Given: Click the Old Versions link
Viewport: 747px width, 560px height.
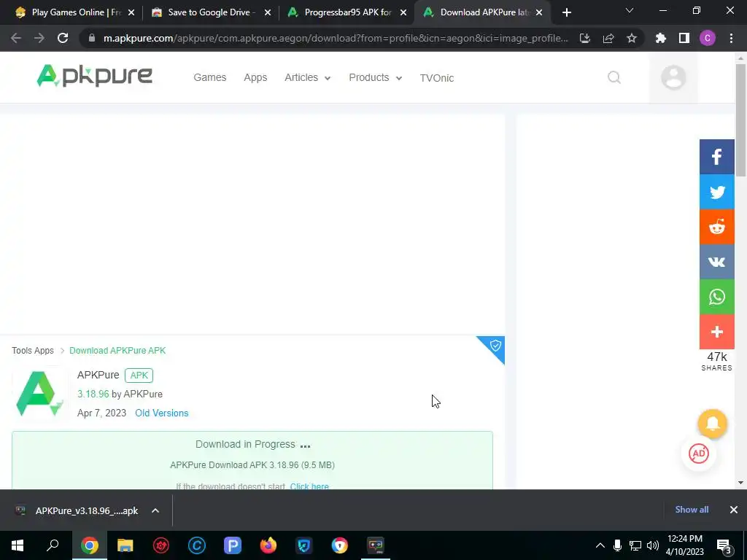Looking at the screenshot, I should pos(161,413).
